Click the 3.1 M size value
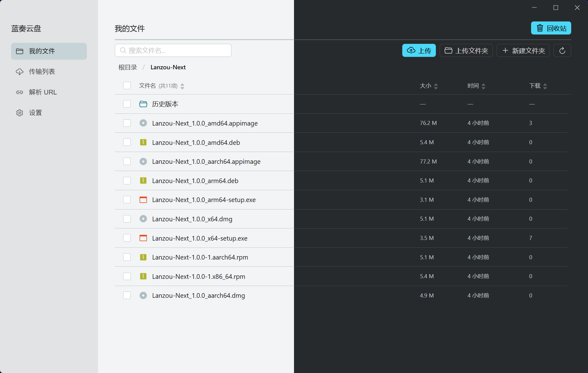 tap(427, 200)
